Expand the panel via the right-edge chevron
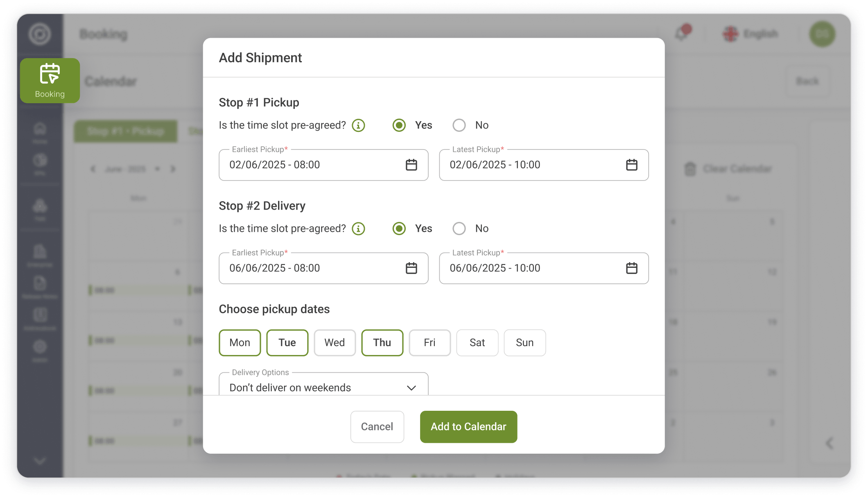Image resolution: width=868 pixels, height=498 pixels. click(x=830, y=443)
